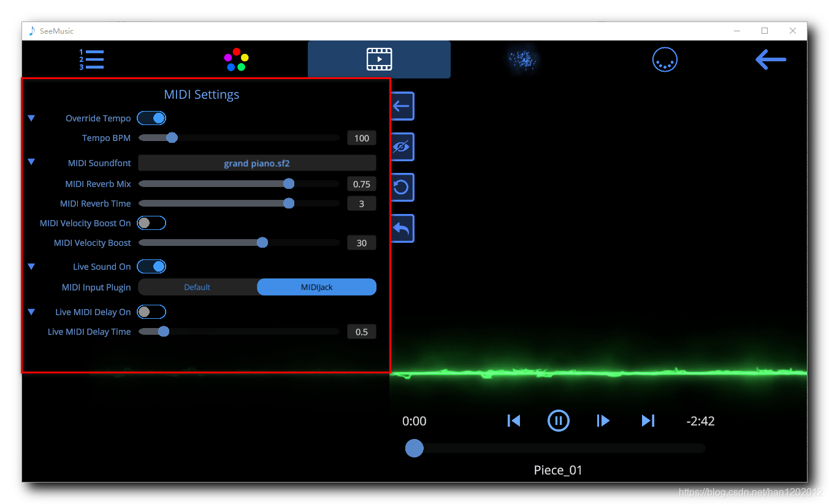The width and height of the screenshot is (829, 504).
Task: Select MIDIJack input plugin
Action: pos(316,287)
